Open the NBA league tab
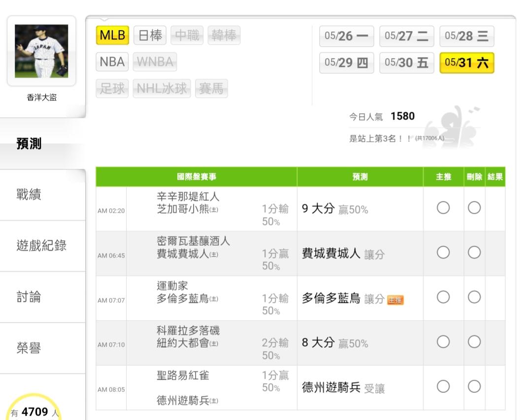The height and width of the screenshot is (420, 532). point(112,62)
